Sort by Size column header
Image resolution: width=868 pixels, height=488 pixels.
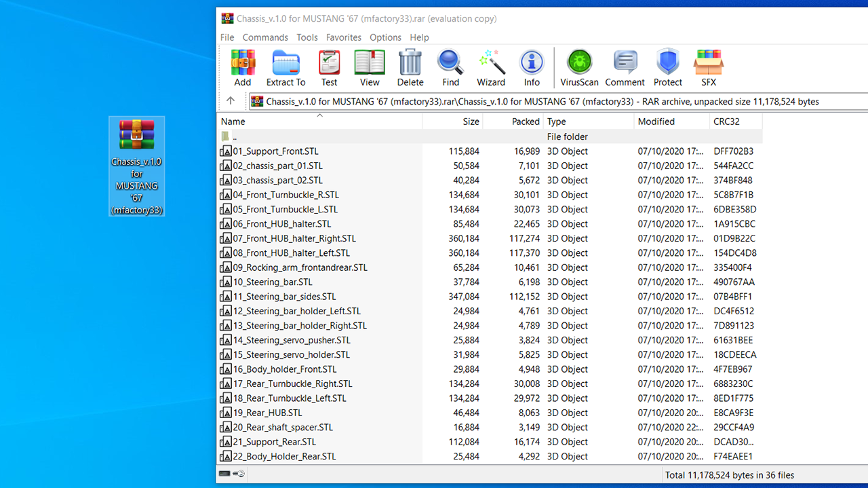tap(452, 121)
